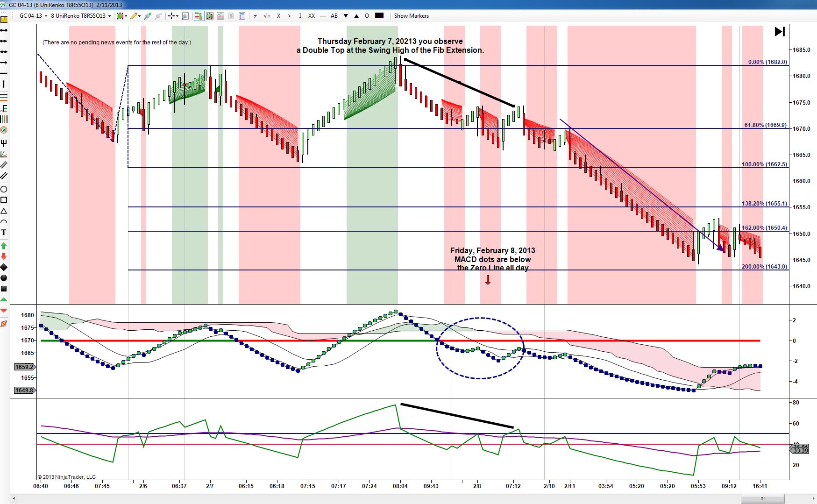Click the 162.00% (1650.4) Fib label
The image size is (817, 504).
pos(764,228)
